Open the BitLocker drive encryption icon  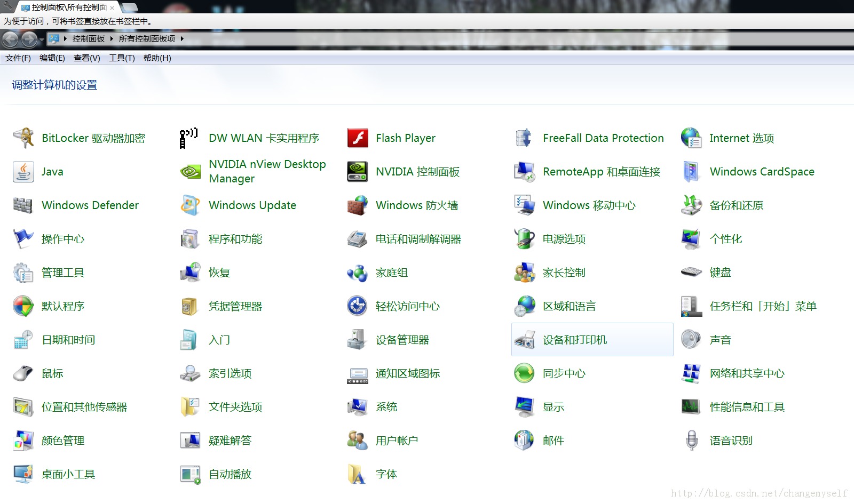(23, 138)
